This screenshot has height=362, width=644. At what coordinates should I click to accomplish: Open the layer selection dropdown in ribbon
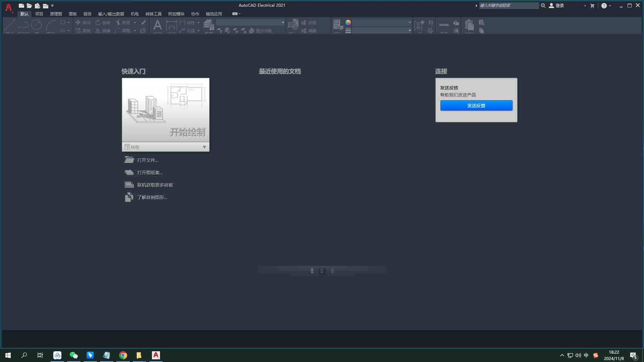pyautogui.click(x=283, y=22)
